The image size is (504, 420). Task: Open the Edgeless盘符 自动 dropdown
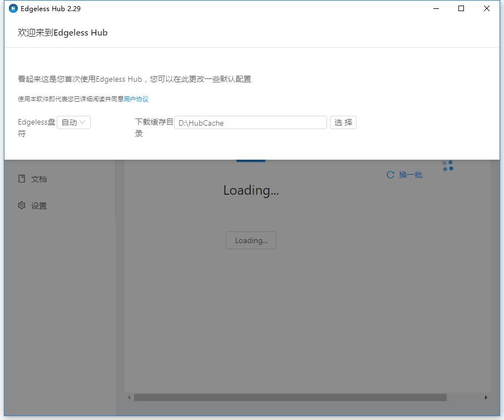[x=73, y=122]
